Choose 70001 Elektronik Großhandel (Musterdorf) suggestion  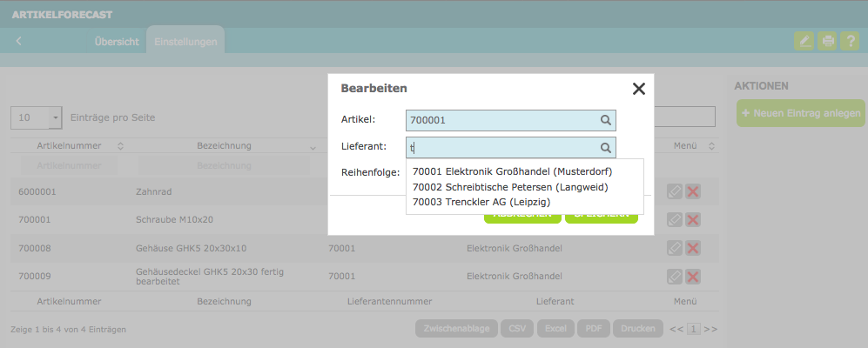click(x=513, y=171)
